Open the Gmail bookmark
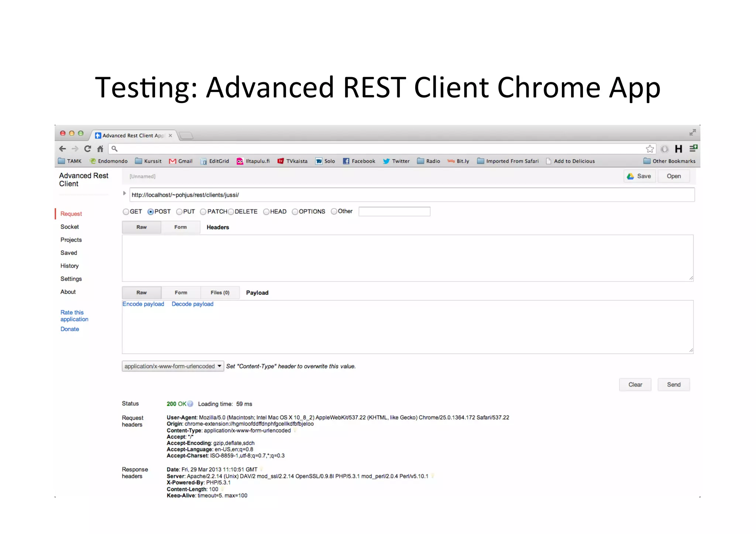This screenshot has height=534, width=756. (x=181, y=161)
